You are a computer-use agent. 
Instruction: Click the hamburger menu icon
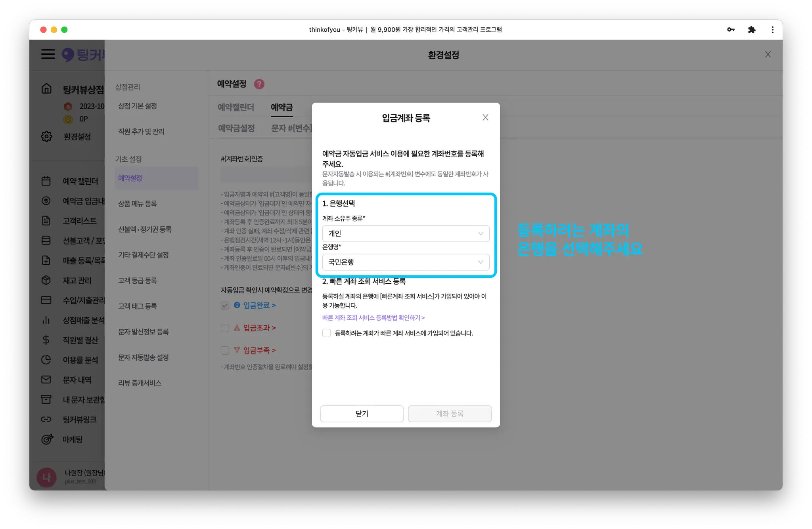(48, 54)
